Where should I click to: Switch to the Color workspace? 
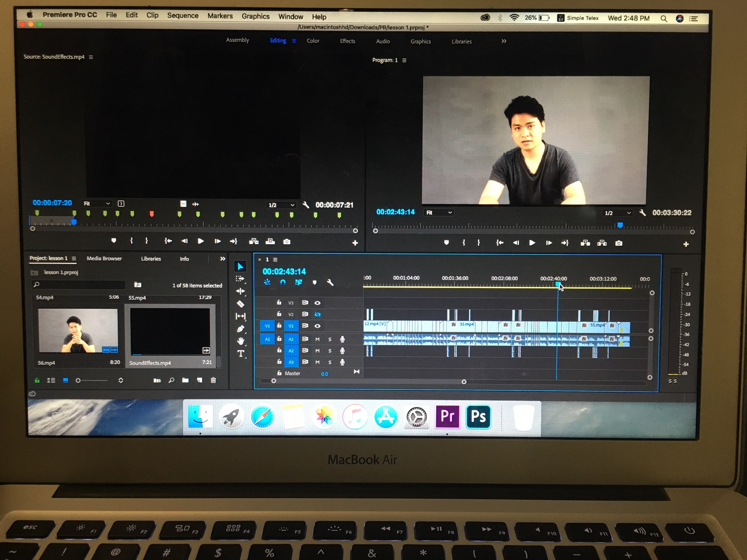coord(313,41)
